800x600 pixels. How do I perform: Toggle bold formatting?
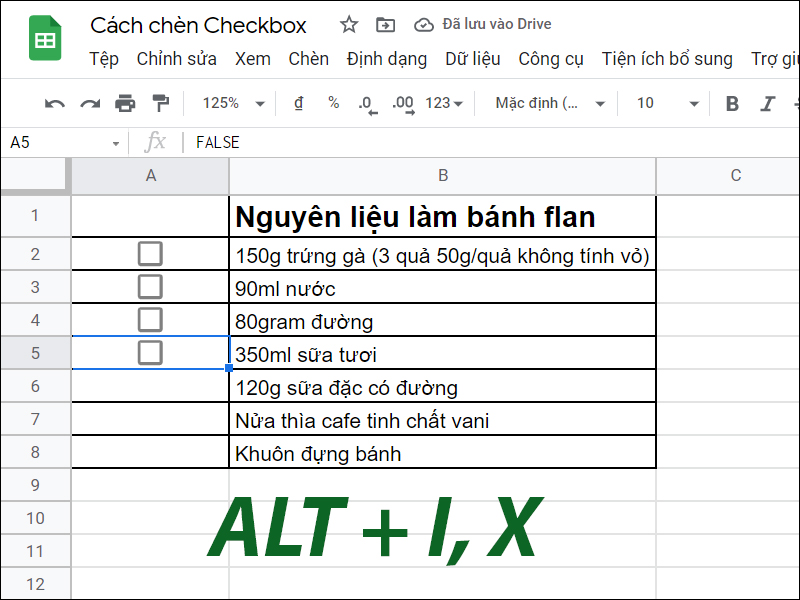(x=732, y=104)
